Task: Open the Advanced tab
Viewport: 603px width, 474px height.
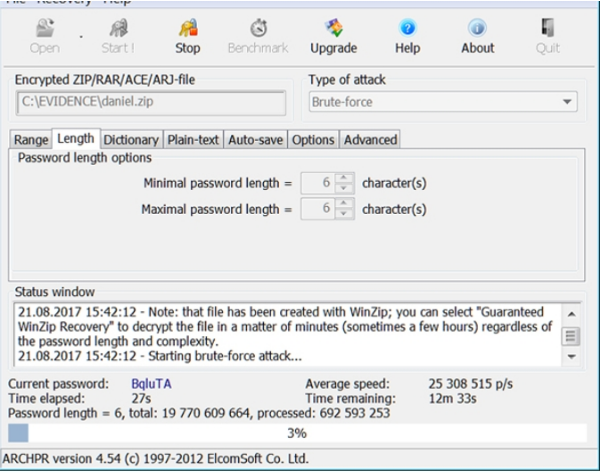Action: click(370, 140)
